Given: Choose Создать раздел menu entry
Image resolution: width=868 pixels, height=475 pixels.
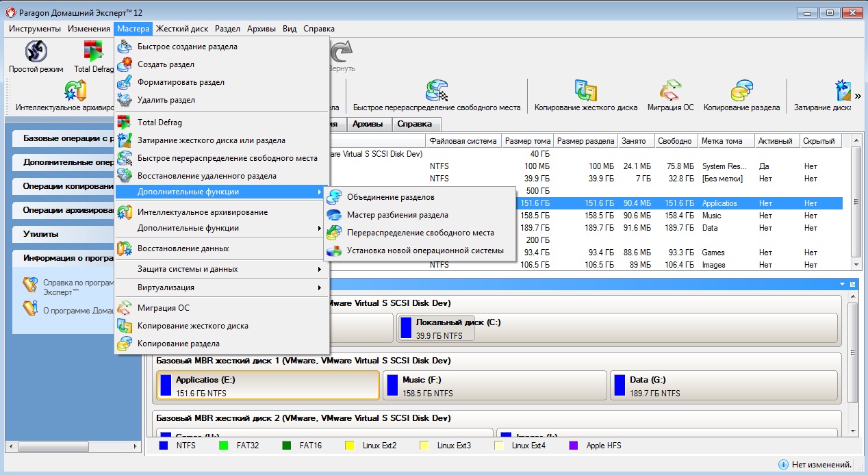Looking at the screenshot, I should [222, 64].
